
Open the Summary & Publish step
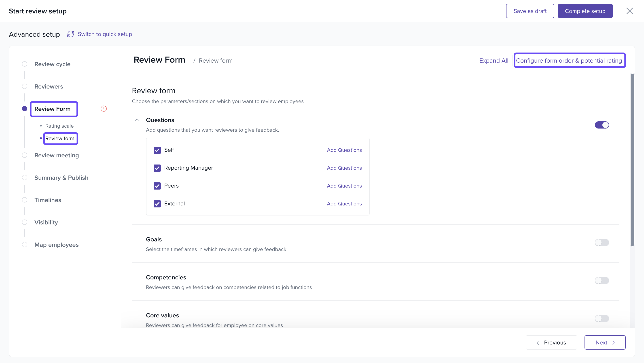pos(61,178)
